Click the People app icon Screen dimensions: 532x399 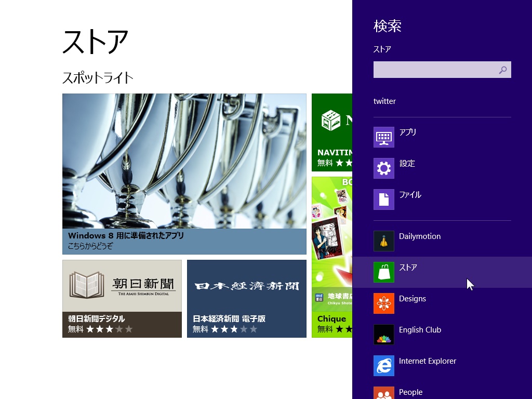384,393
